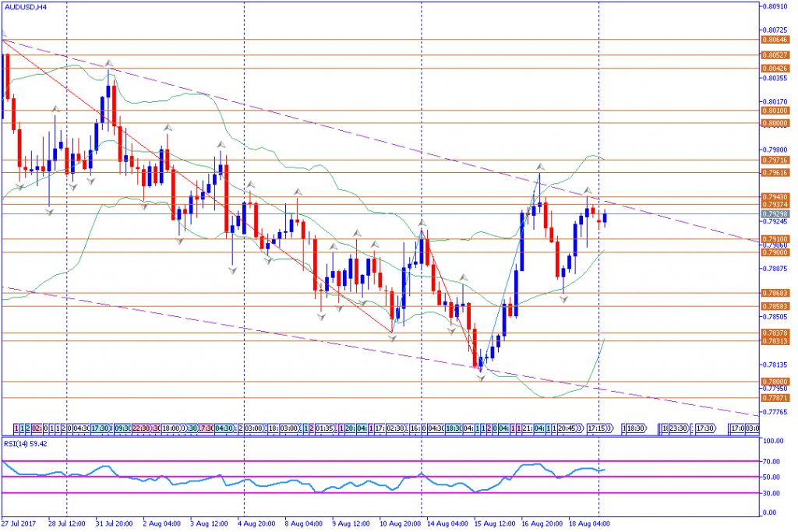Select the 0.80646 resistance level label
The width and height of the screenshot is (798, 532).
[x=774, y=39]
